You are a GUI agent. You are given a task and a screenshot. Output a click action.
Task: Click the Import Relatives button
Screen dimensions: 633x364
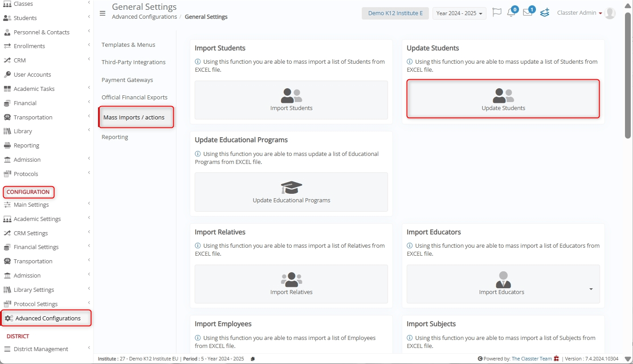click(x=291, y=284)
